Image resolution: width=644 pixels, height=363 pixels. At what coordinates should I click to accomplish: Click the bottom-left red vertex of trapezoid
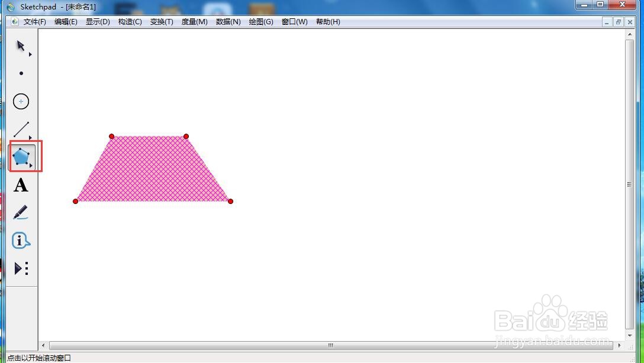(x=76, y=202)
